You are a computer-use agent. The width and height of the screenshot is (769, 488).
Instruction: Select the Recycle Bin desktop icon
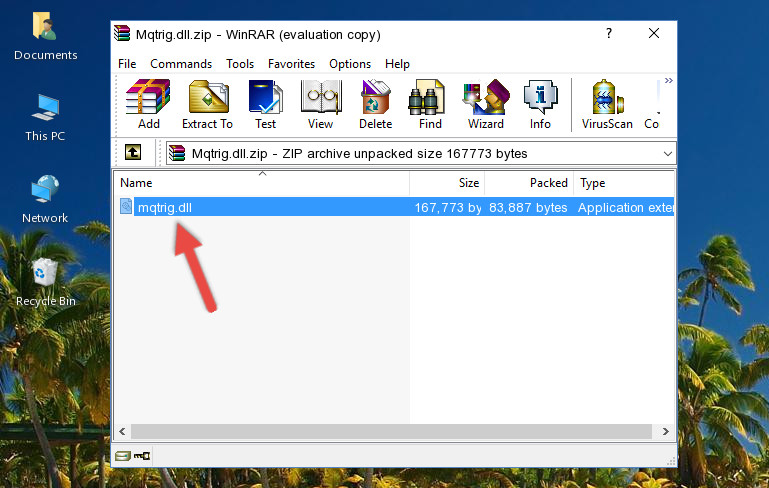(45, 282)
